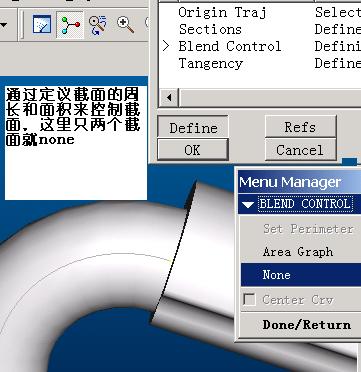361x372 pixels.
Task: Click the left arrow of the horizontal scrollbar
Action: point(169,98)
